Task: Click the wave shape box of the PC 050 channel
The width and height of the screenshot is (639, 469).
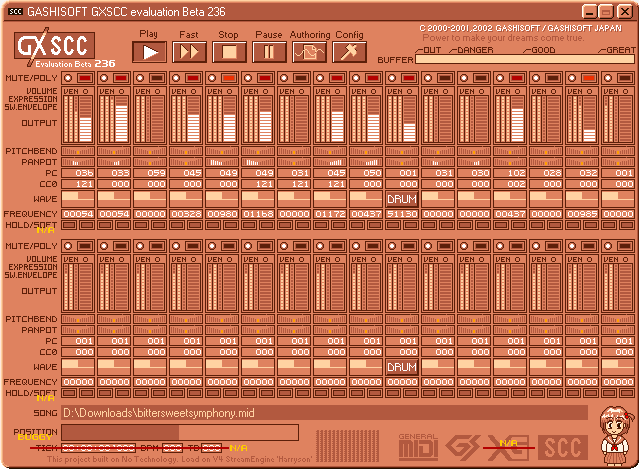Action: pyautogui.click(x=366, y=199)
